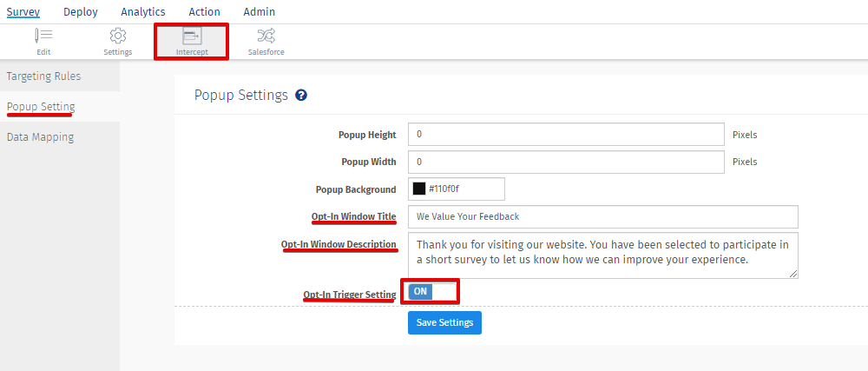868x371 pixels.
Task: Switch to the Analytics menu
Action: 143,12
